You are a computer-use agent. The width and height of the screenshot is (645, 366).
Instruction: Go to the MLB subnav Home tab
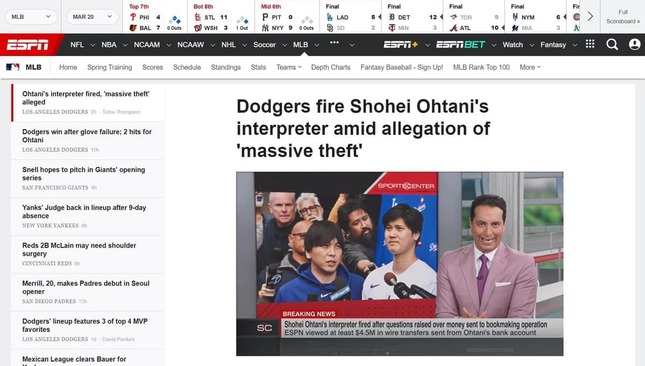68,67
